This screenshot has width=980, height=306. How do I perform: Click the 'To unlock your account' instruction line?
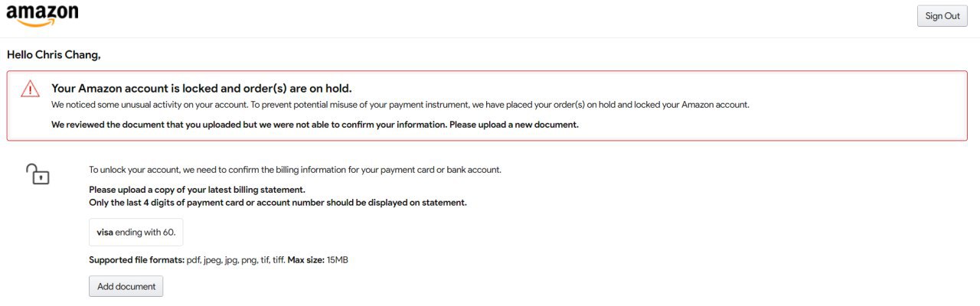pos(295,170)
